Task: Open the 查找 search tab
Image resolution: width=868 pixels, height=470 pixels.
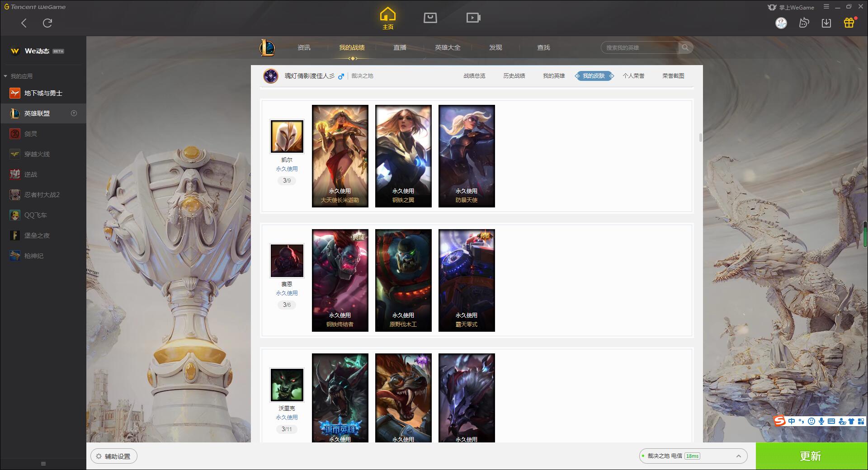Action: tap(543, 47)
